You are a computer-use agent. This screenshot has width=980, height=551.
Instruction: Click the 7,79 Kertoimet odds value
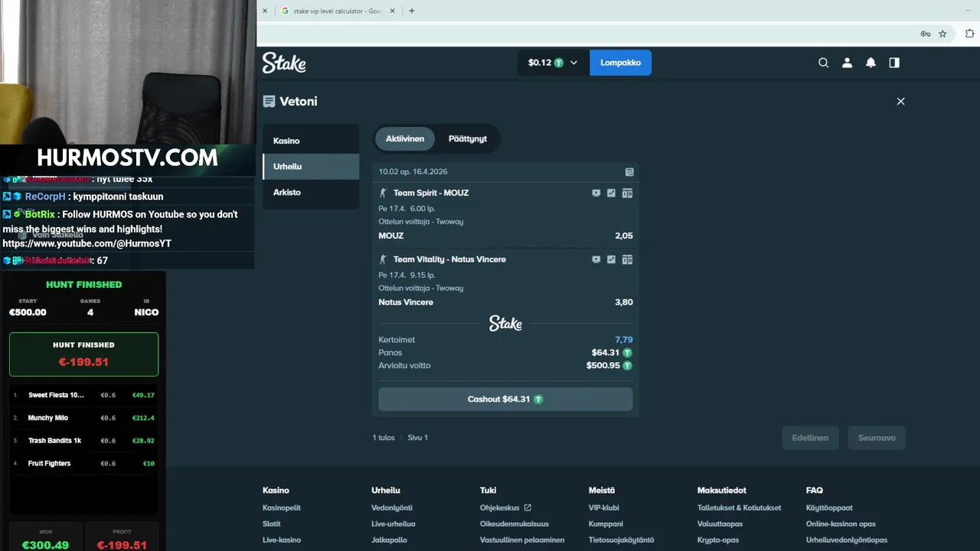624,340
